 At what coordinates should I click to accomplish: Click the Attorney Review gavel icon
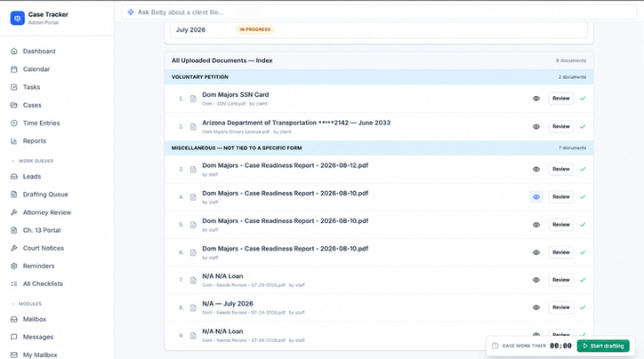[x=14, y=212]
